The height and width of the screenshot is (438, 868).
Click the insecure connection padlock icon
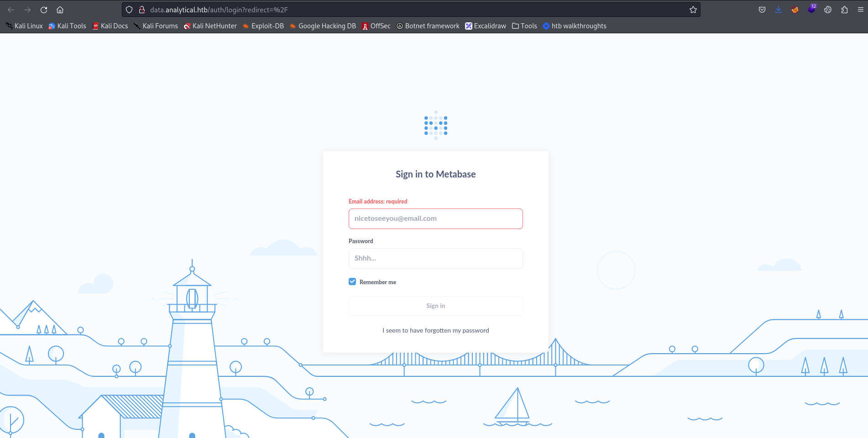coord(142,10)
